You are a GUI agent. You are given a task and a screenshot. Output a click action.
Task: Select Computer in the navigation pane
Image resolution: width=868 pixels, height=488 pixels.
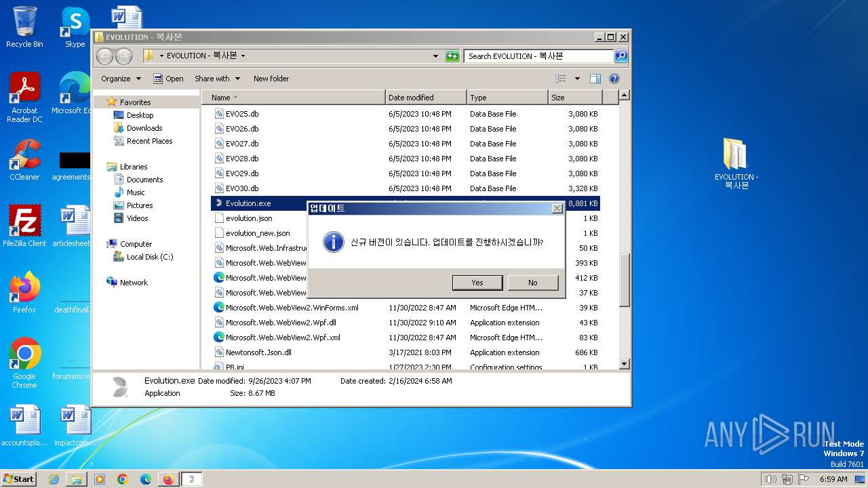click(x=136, y=244)
